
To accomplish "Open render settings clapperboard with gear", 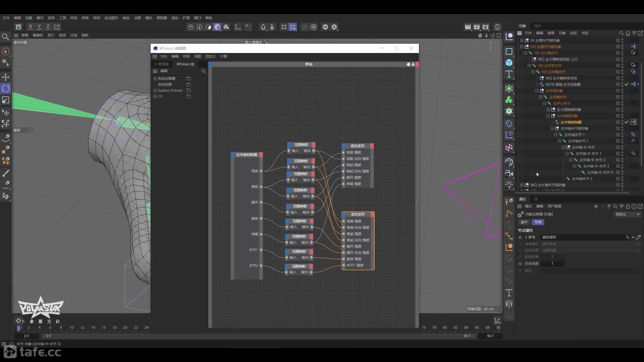I will 486,27.
